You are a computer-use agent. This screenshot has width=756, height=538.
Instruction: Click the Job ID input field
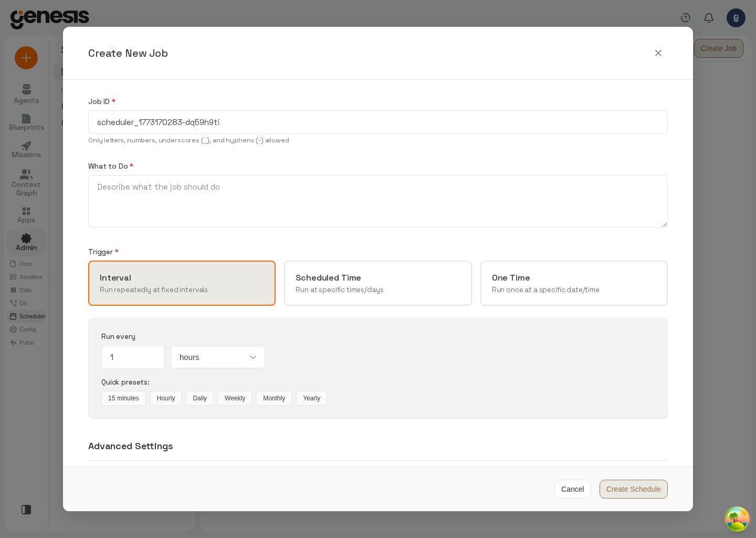378,122
